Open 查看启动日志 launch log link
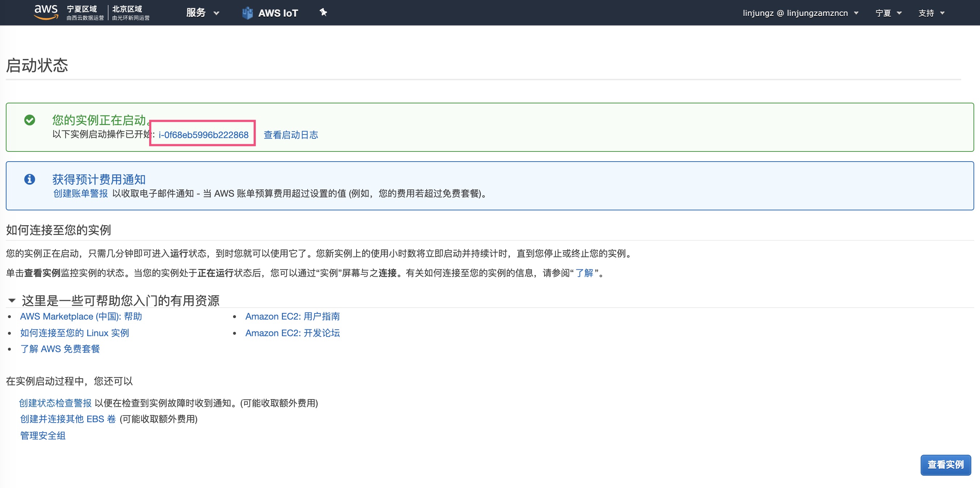The height and width of the screenshot is (488, 980). coord(291,134)
